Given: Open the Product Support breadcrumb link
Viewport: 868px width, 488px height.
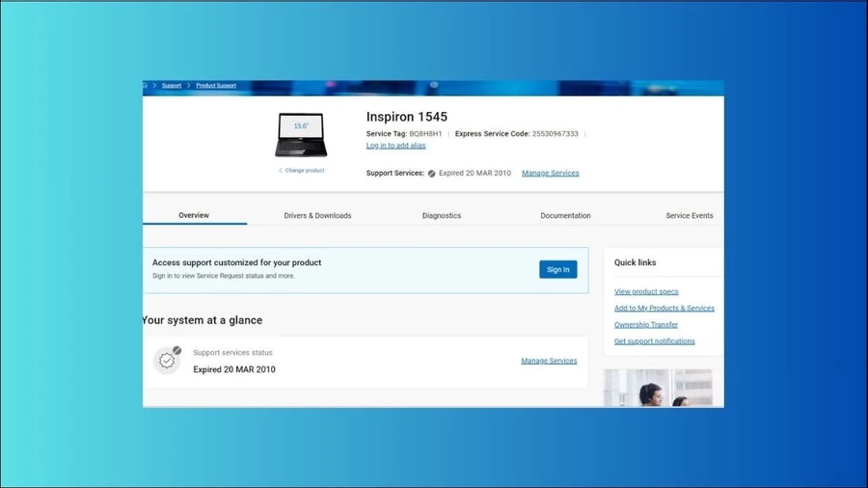Looking at the screenshot, I should (216, 86).
